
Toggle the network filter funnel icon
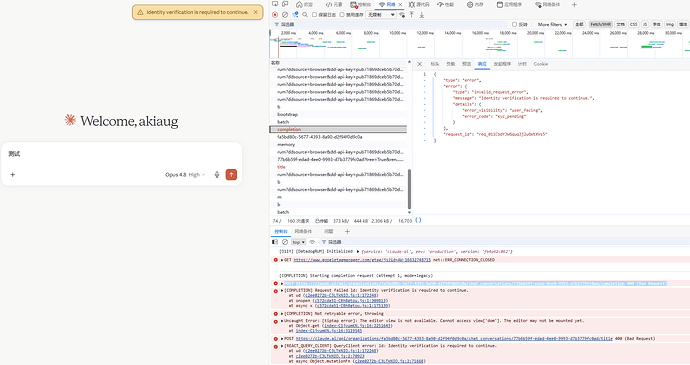(x=295, y=15)
